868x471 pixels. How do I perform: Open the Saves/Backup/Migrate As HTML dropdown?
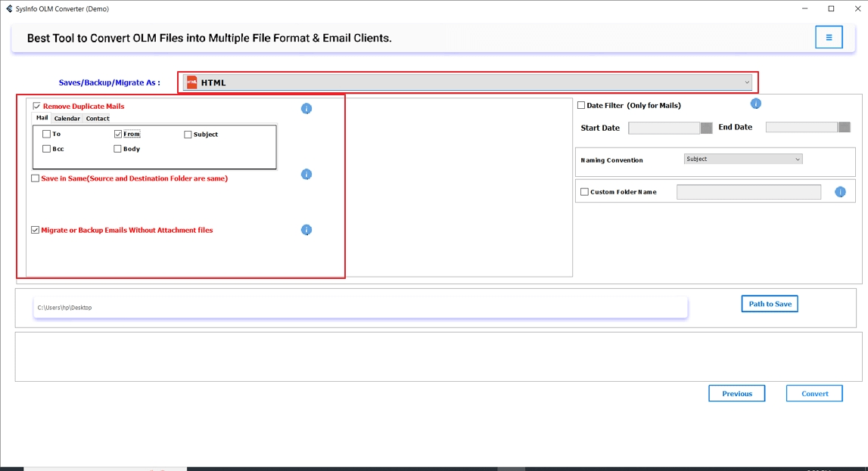point(467,82)
